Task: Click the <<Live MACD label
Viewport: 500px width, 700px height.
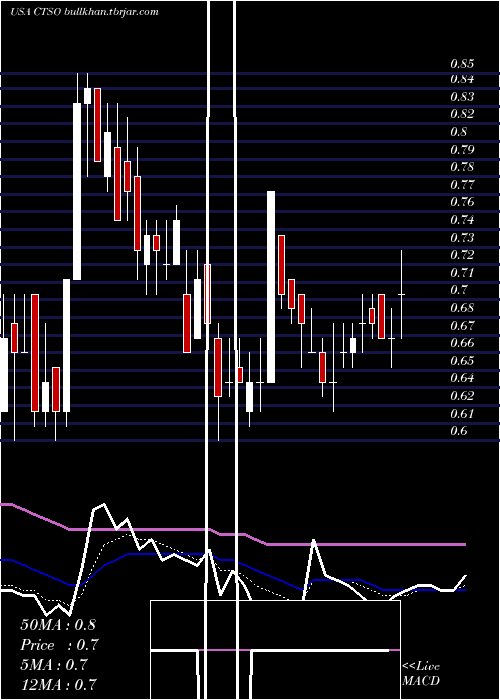Action: (421, 674)
